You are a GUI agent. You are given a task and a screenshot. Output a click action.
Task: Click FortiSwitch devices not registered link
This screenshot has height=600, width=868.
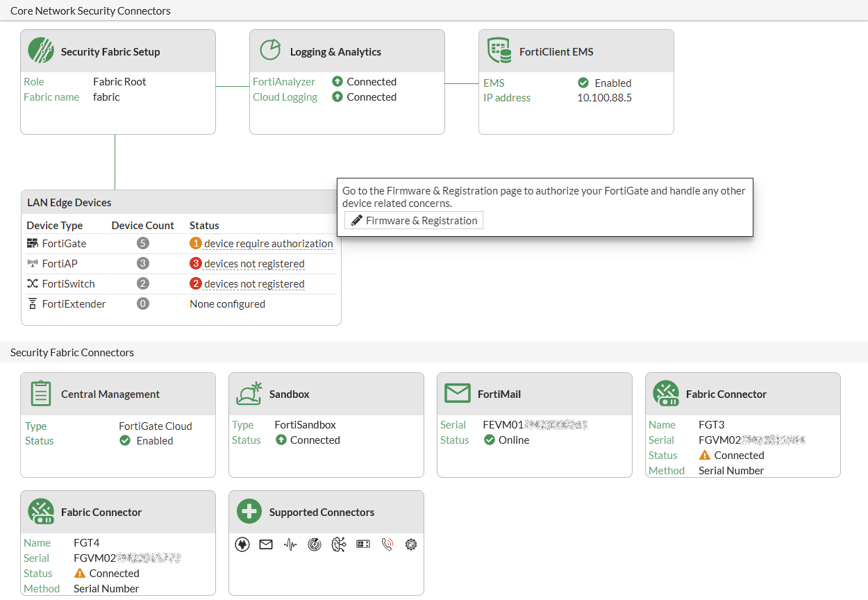(254, 284)
